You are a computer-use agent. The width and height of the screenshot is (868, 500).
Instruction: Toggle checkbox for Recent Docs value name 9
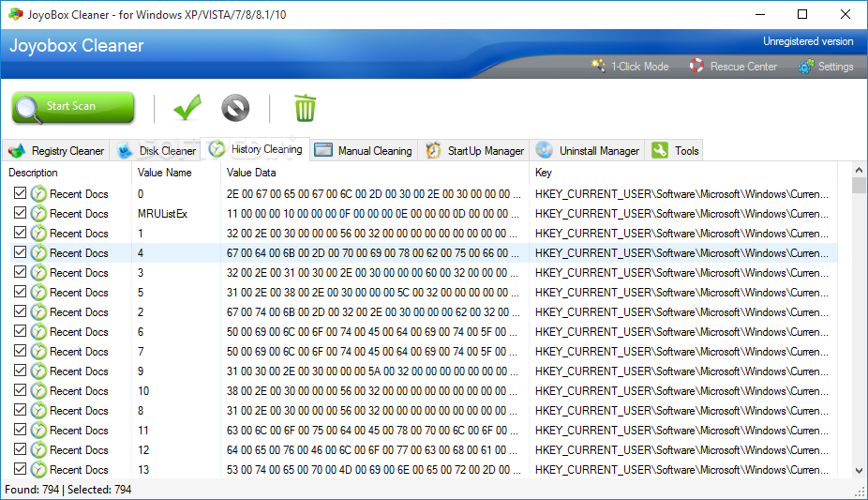21,371
